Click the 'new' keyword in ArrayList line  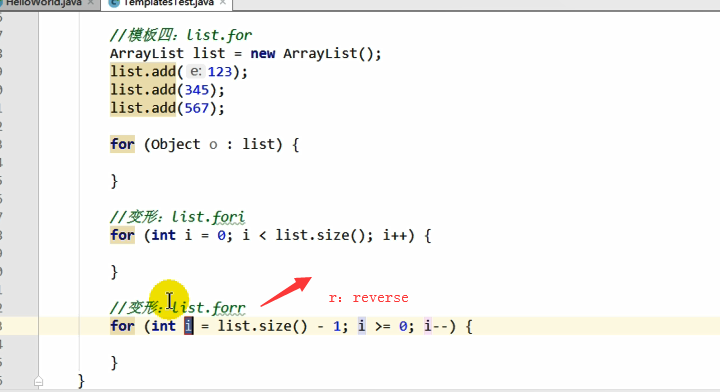click(262, 54)
